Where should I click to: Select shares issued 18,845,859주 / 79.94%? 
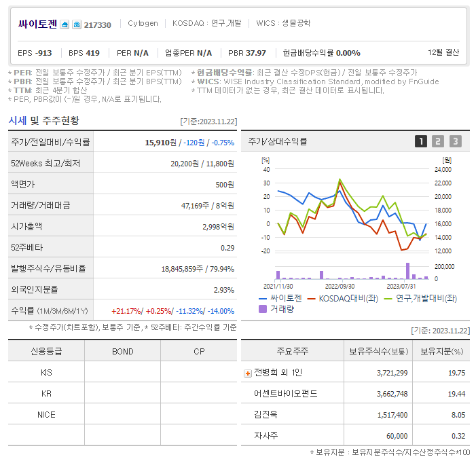pos(198,269)
